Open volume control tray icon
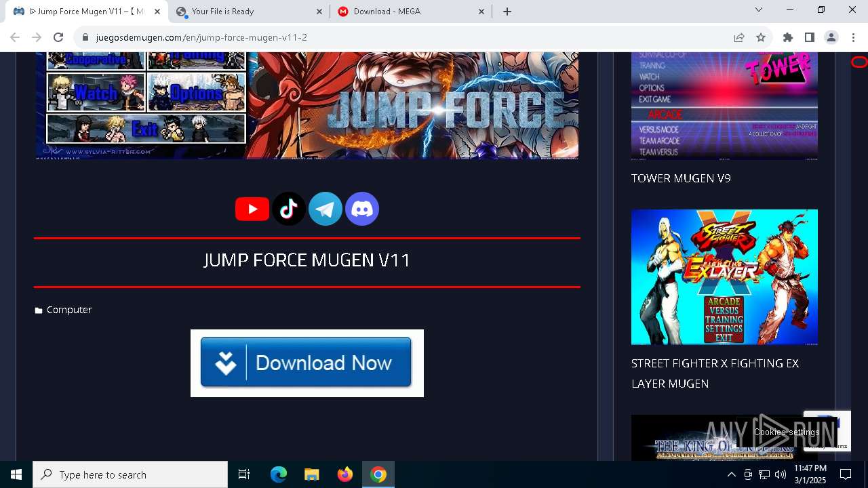This screenshot has width=868, height=488. 781,474
